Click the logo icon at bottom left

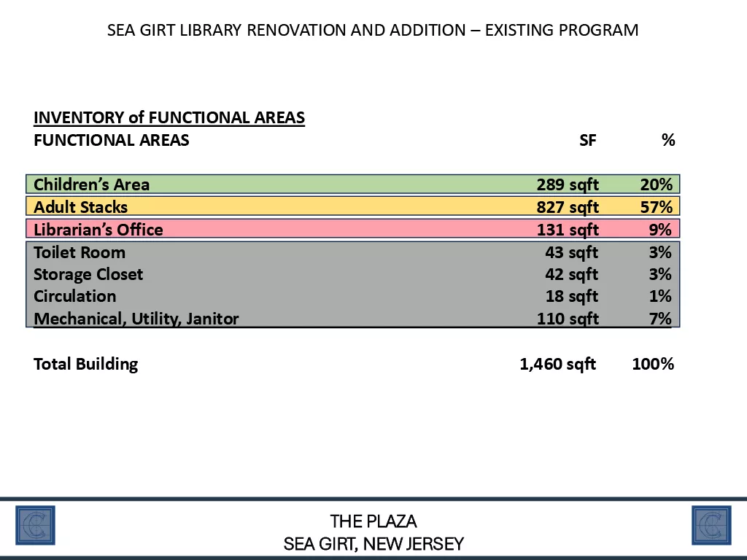click(x=35, y=525)
